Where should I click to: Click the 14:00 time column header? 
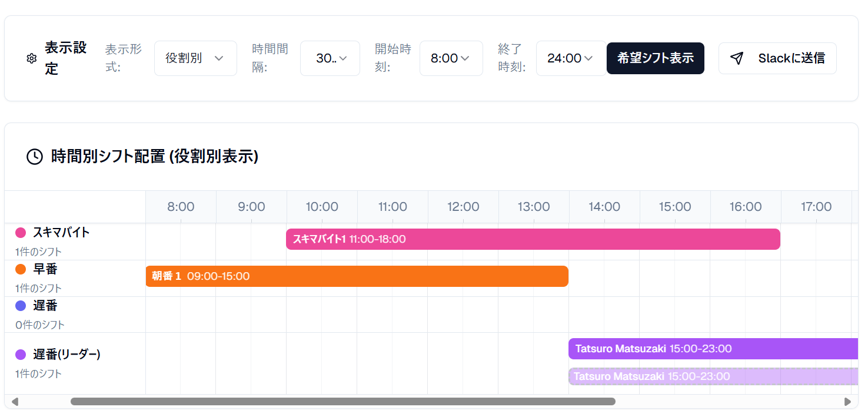[604, 207]
